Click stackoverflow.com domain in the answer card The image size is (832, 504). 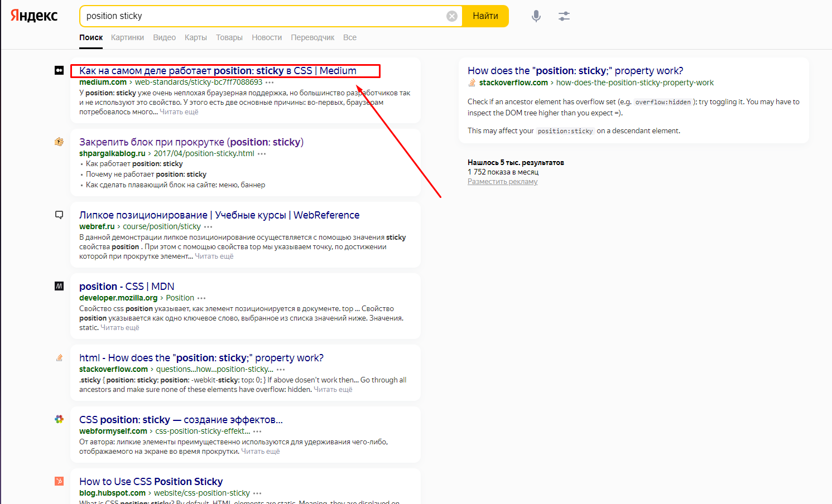coord(513,83)
